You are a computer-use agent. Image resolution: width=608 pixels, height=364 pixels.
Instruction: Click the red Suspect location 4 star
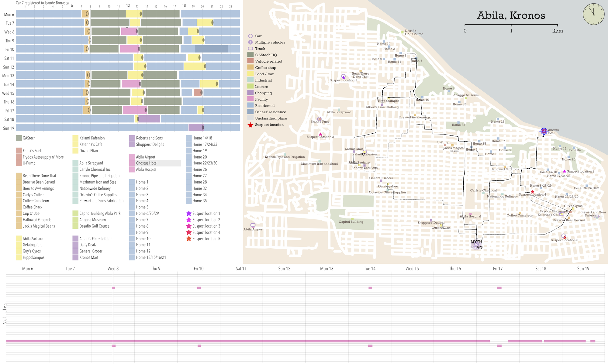click(x=532, y=192)
